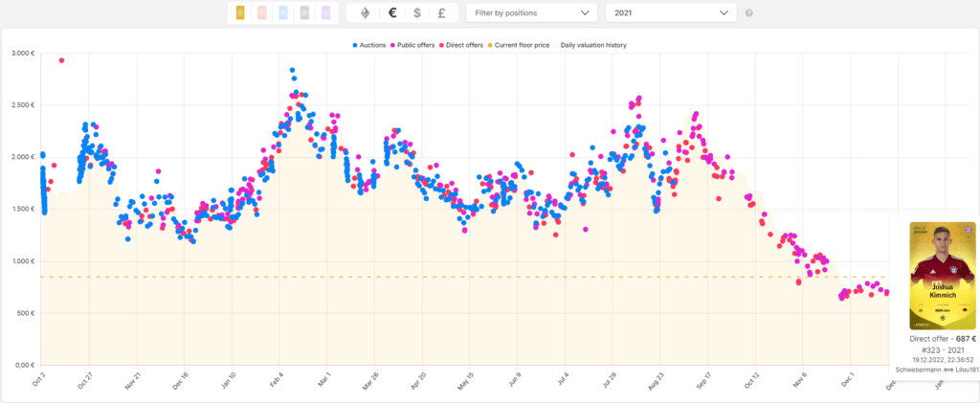Click the 'Direct offer - 687 €' tooltip text
Screen dimensions: 980x403
click(x=944, y=339)
